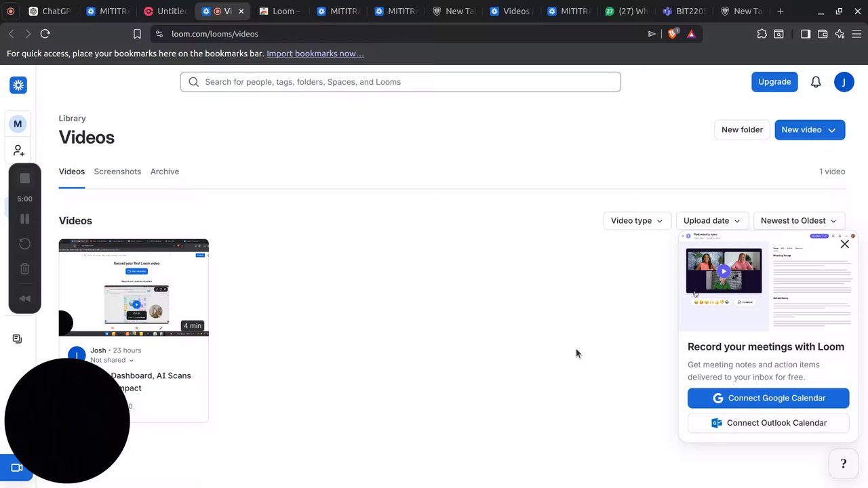Reload the Loom page
The image size is (868, 488).
point(45,34)
